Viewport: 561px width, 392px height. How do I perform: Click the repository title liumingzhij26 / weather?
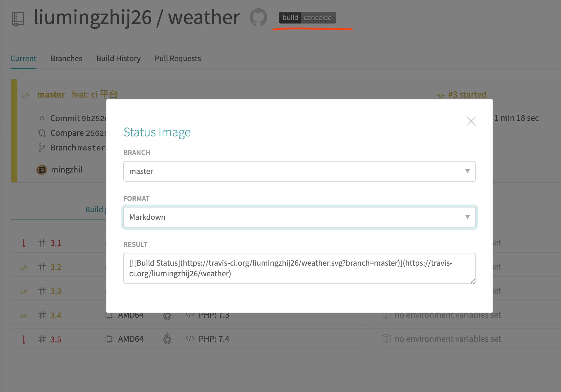point(137,18)
